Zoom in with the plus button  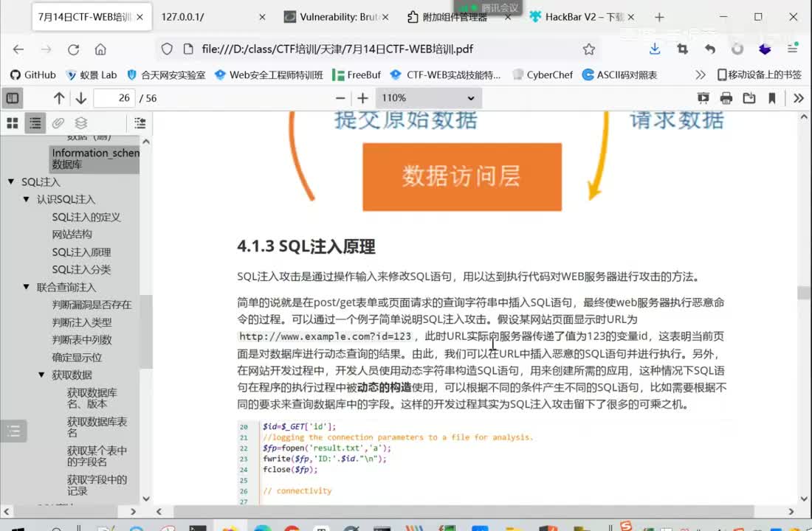(x=362, y=98)
